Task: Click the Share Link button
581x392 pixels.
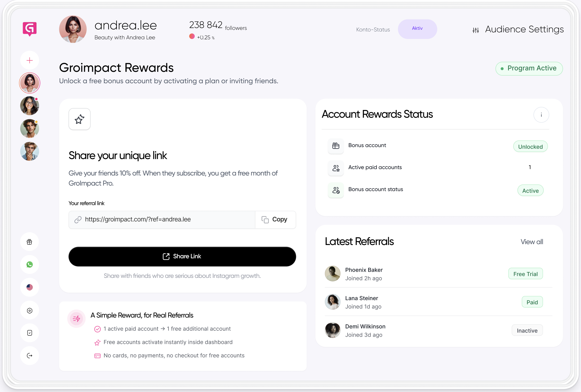Action: point(182,256)
